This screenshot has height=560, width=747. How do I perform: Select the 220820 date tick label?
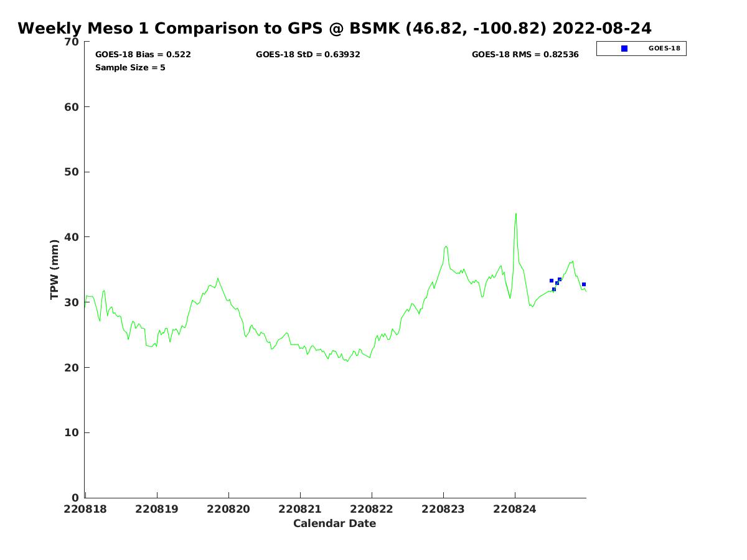click(x=228, y=509)
